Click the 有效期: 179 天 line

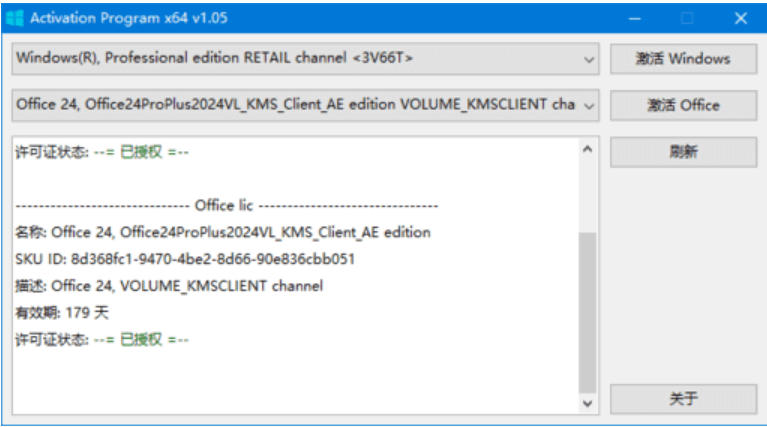62,313
